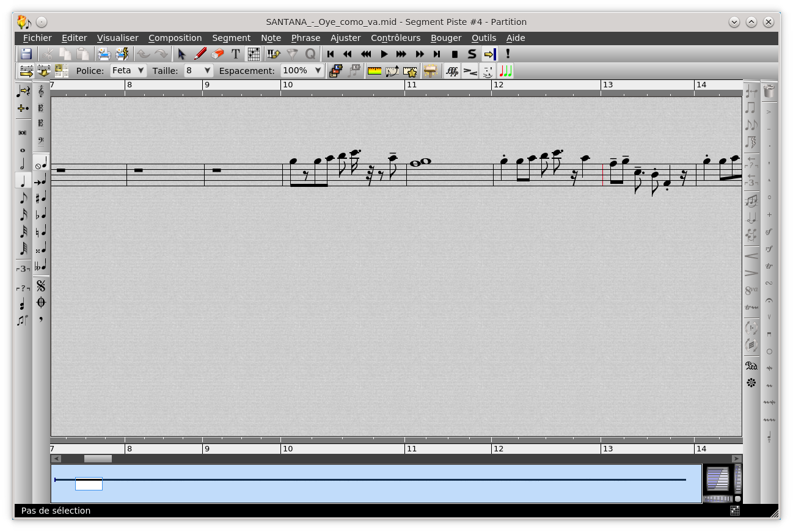Select the no-accidental note option

[41, 164]
